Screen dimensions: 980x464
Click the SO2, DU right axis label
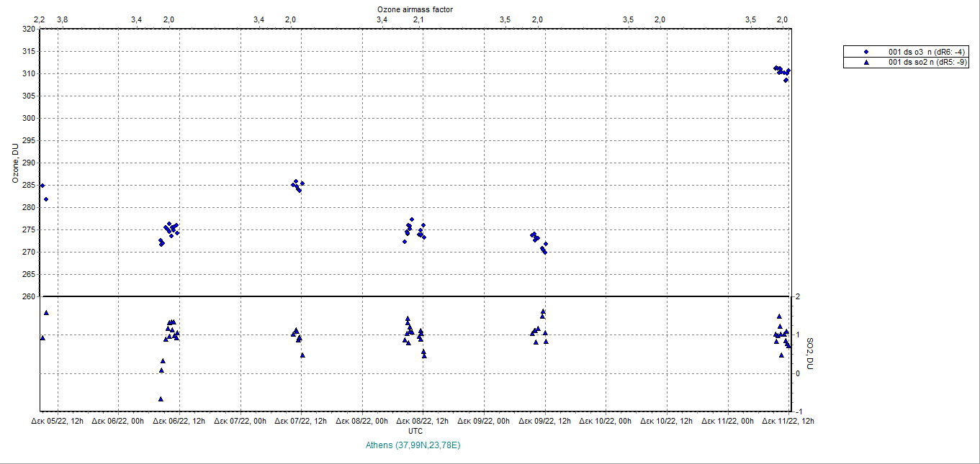pos(811,353)
